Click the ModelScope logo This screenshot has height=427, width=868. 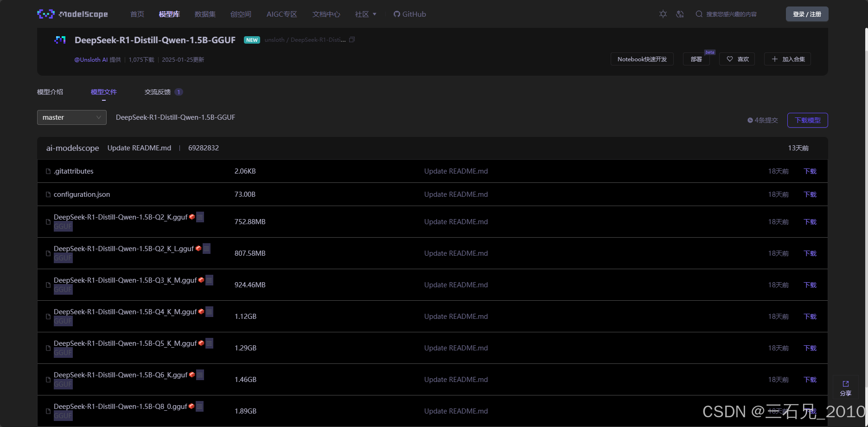coord(72,14)
